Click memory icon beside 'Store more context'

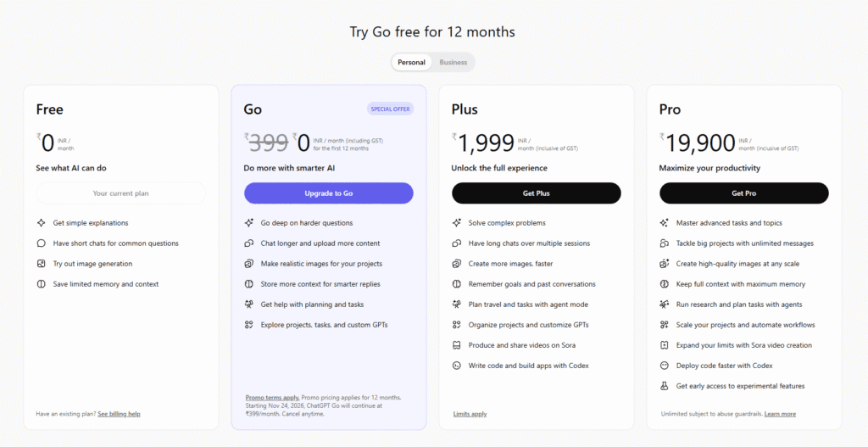248,284
